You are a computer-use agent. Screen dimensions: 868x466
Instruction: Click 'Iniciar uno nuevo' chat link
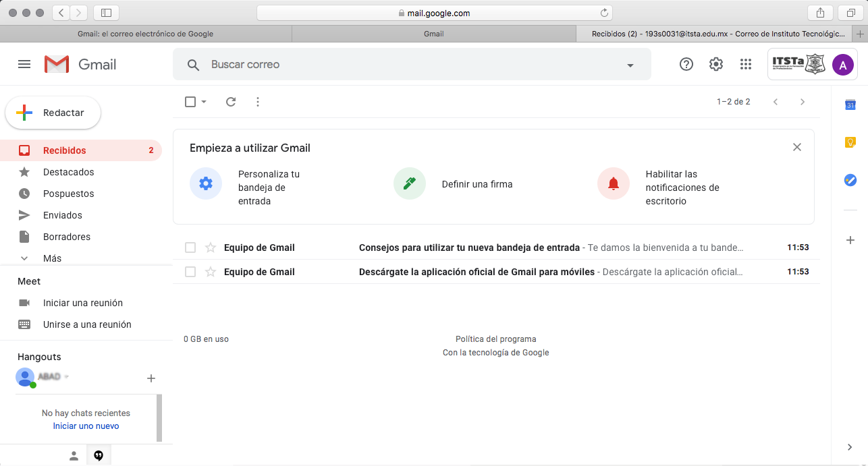[x=86, y=426]
